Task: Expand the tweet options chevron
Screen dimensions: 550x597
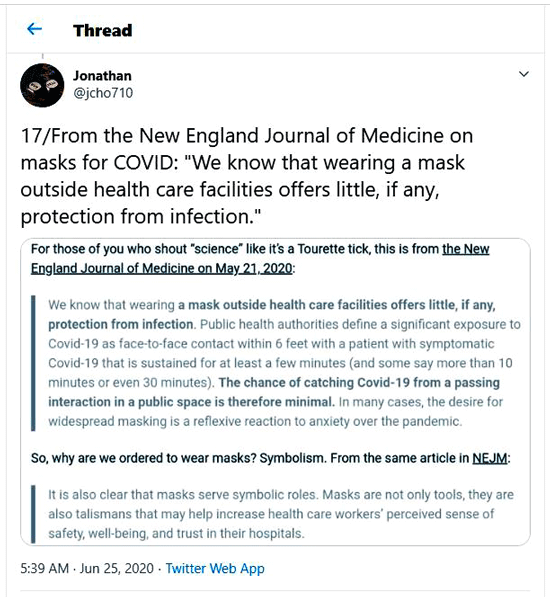Action: tap(524, 74)
